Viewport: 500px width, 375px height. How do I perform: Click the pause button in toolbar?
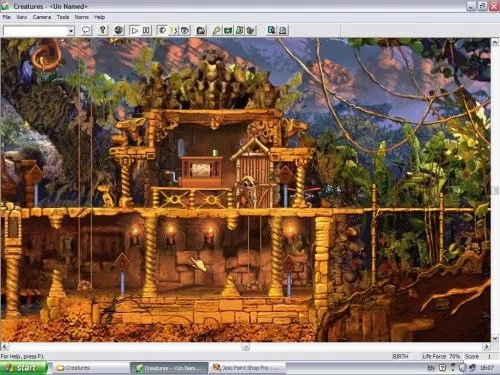146,30
